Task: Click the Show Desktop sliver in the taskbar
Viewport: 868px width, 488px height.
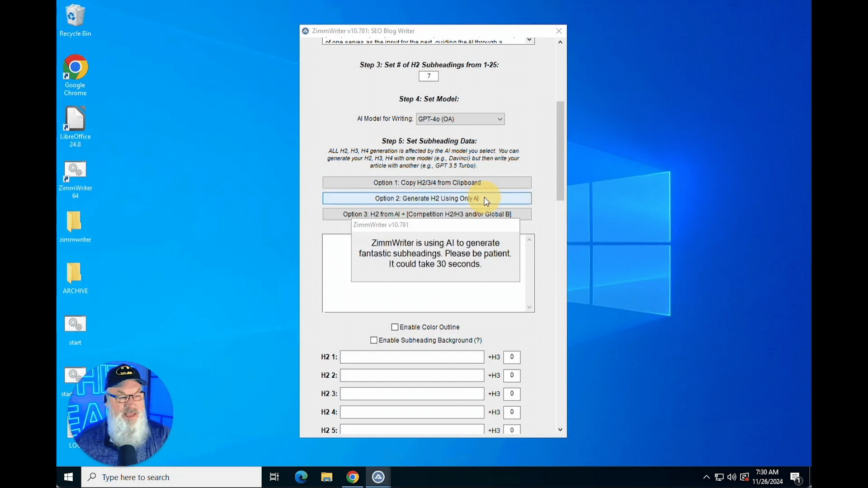Action: [x=810, y=477]
